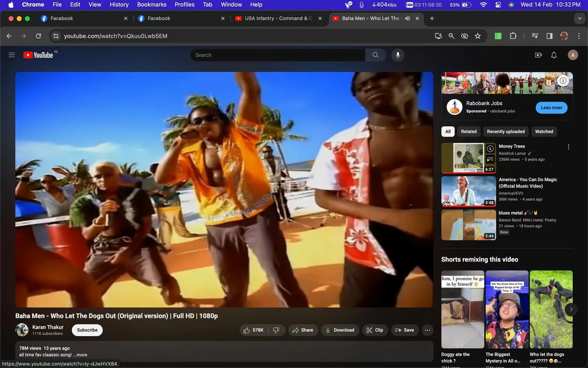
Task: Click the Chrome address bar URL
Action: pos(116,36)
